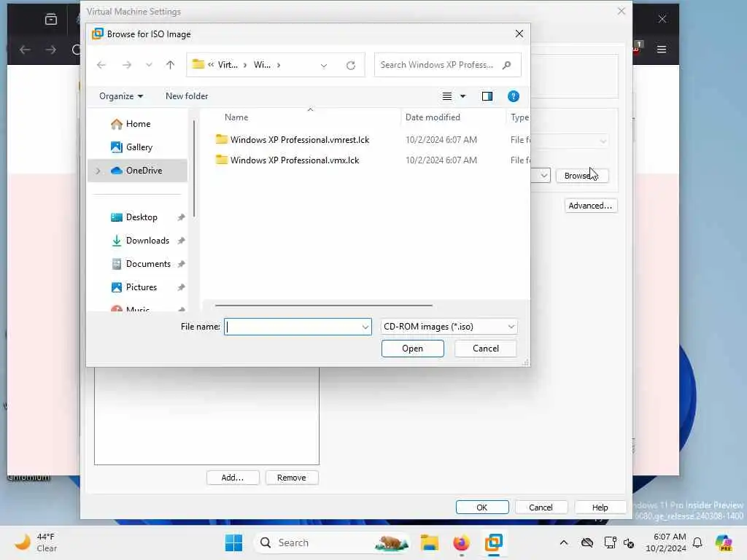Click Remove in Virtual Machine Settings
This screenshot has width=747, height=560.
[292, 478]
